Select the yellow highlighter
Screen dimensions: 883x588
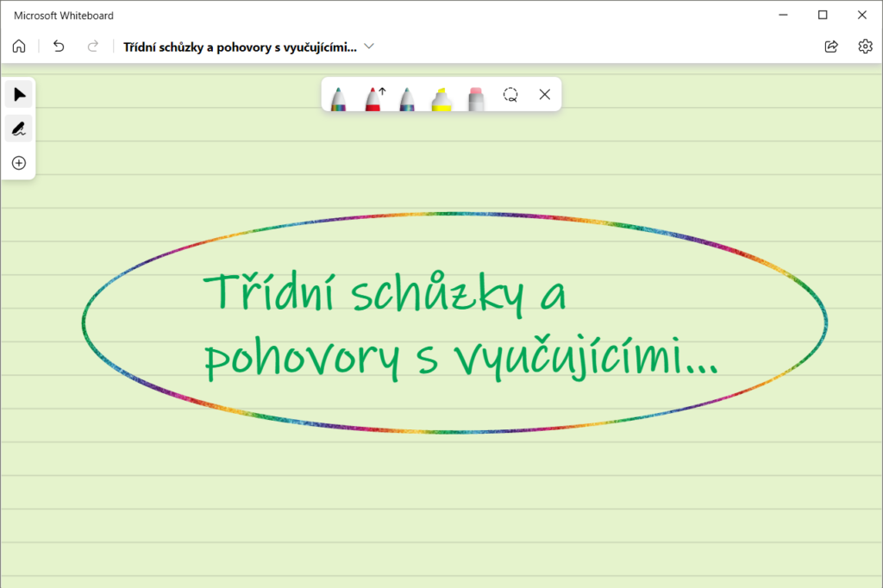[441, 97]
